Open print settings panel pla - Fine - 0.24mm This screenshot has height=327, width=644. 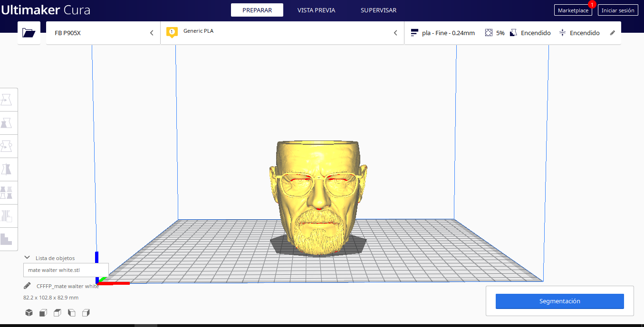(x=512, y=33)
